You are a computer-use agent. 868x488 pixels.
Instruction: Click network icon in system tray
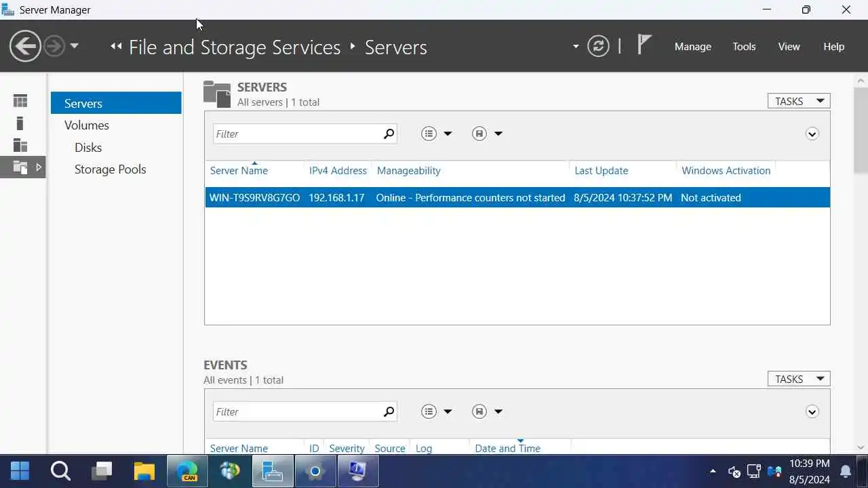tap(753, 471)
